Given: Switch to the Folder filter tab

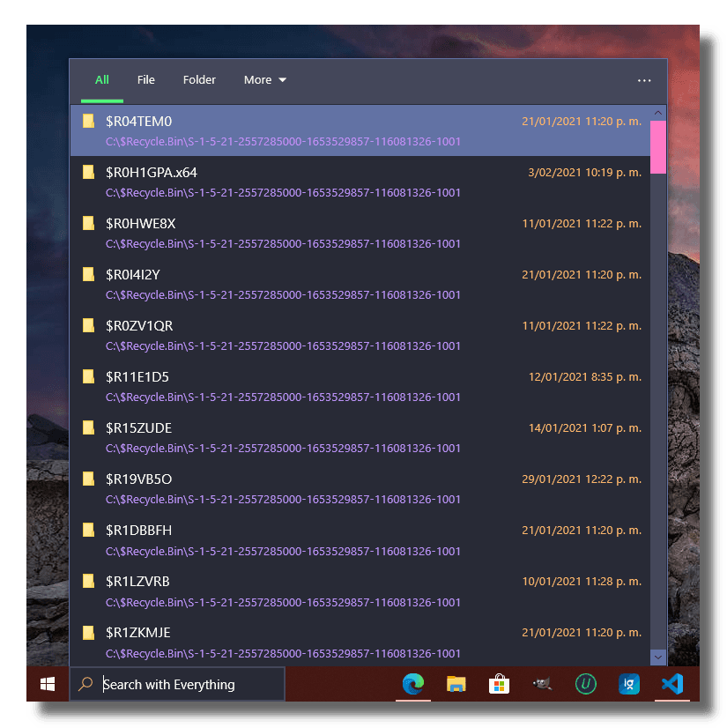Looking at the screenshot, I should tap(199, 80).
